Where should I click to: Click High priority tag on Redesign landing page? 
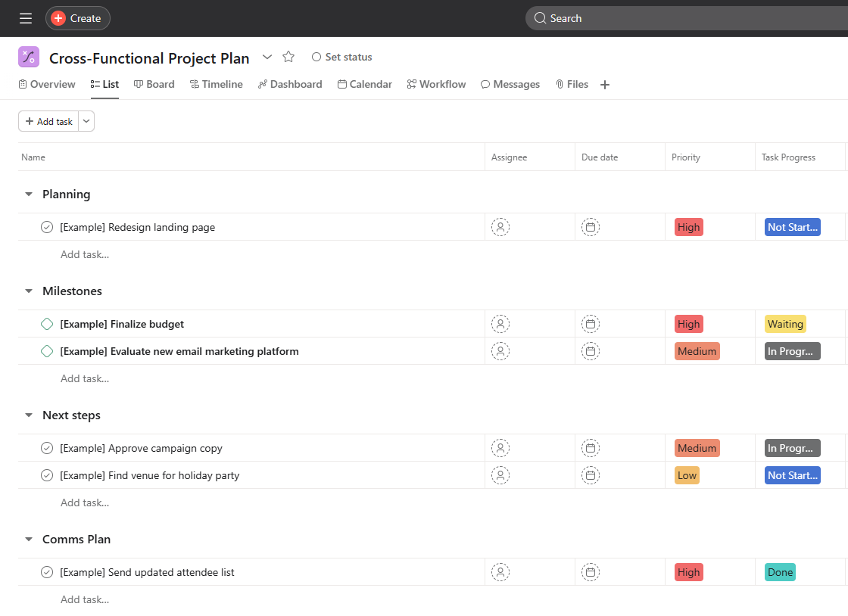[688, 227]
